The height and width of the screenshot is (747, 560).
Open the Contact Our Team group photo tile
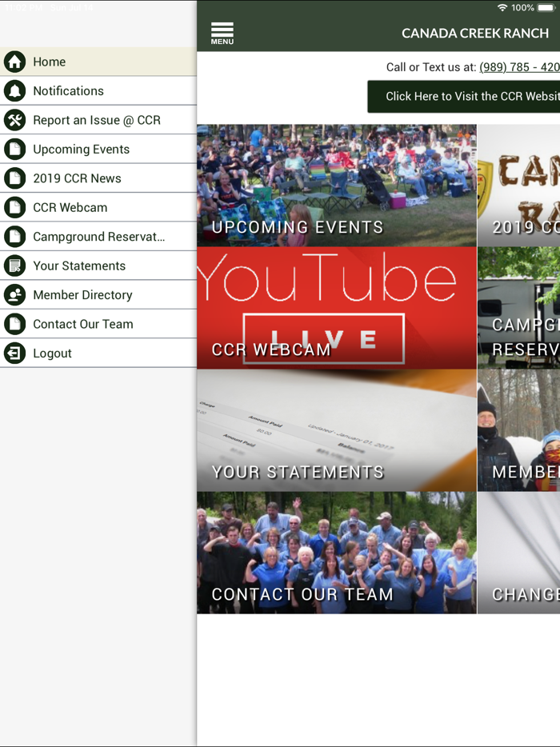click(x=337, y=553)
